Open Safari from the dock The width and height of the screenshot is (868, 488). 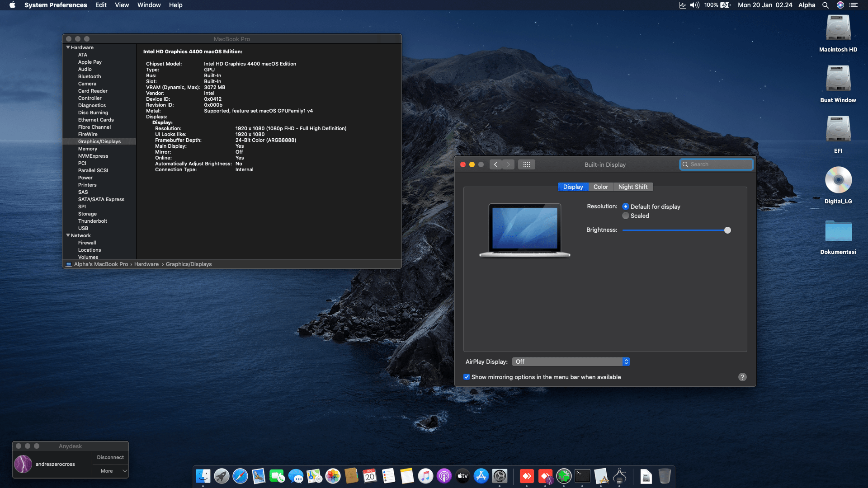[x=240, y=476]
